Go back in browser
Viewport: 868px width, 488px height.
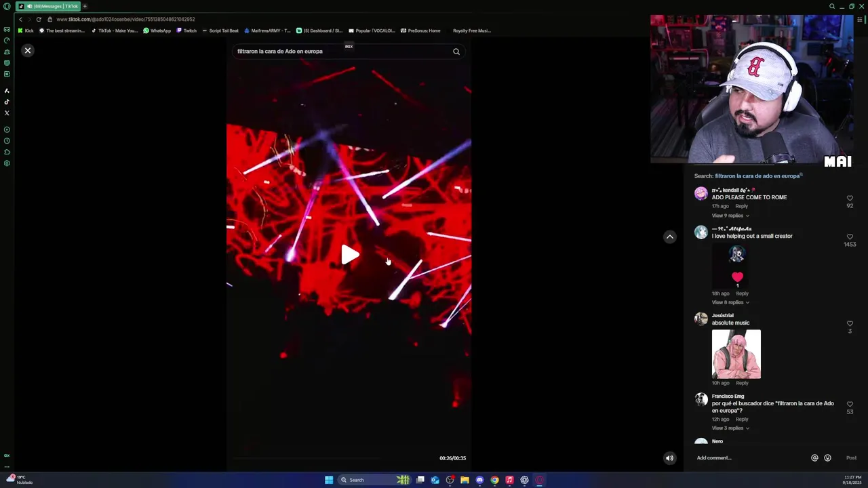(20, 20)
